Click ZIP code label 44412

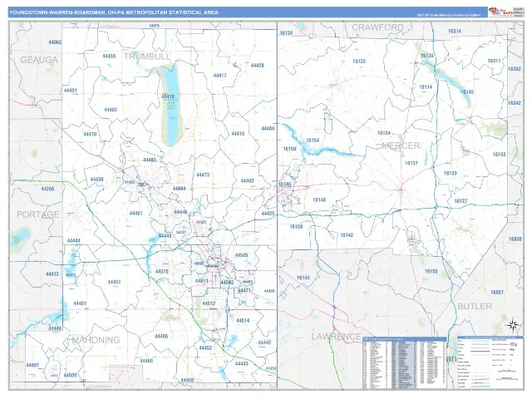52,273
